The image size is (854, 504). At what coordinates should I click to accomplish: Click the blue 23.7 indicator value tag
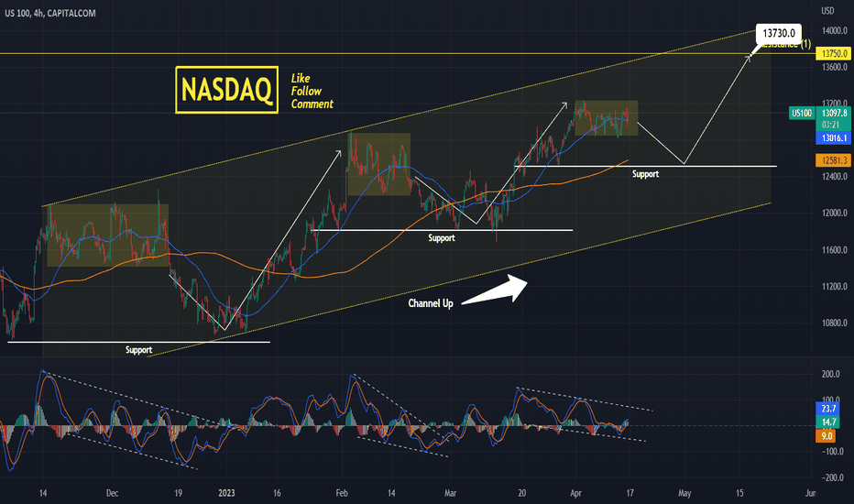(x=827, y=408)
